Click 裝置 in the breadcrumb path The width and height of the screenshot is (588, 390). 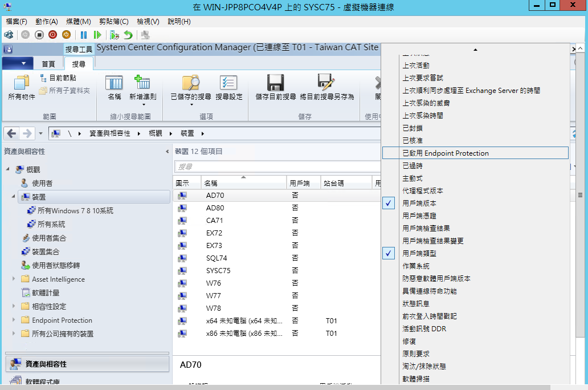click(187, 133)
